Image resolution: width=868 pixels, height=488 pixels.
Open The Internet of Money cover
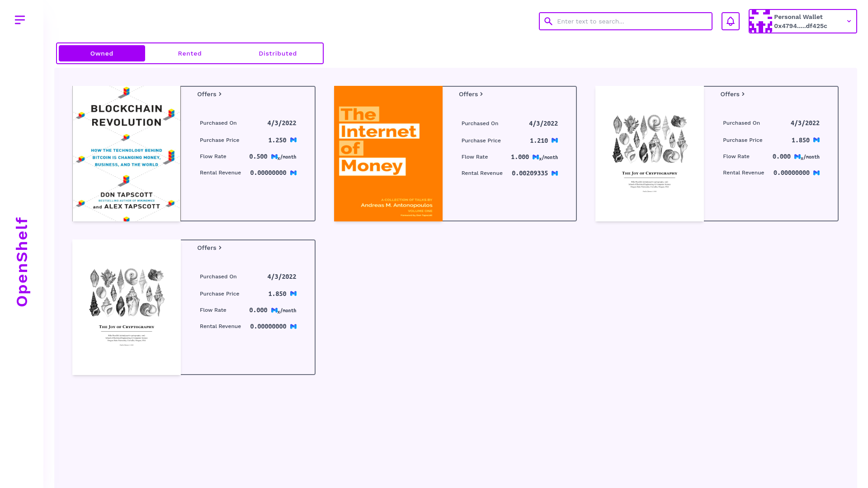[388, 154]
